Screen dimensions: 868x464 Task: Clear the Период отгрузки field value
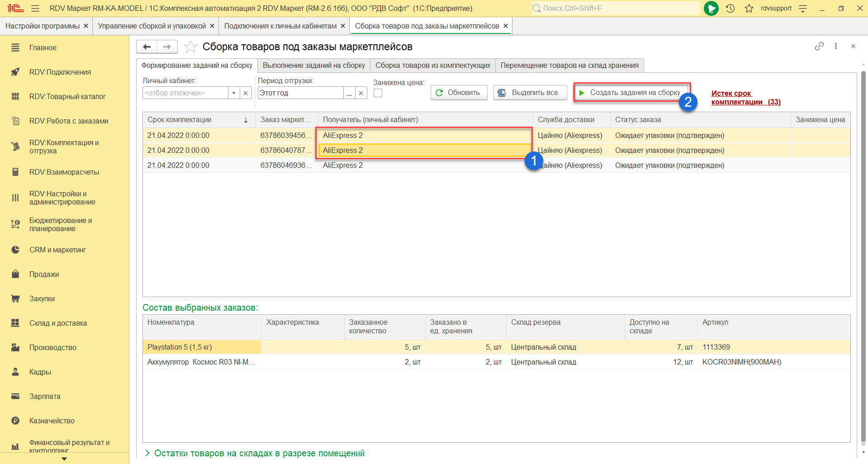(x=361, y=93)
